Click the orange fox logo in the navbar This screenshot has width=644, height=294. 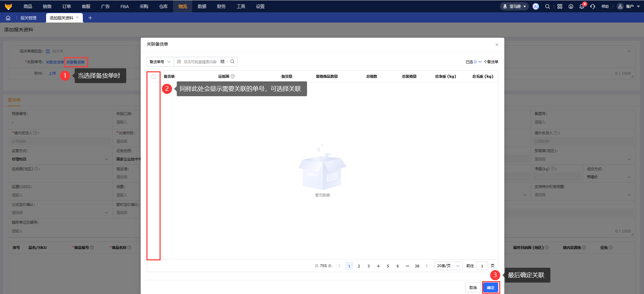click(x=8, y=6)
